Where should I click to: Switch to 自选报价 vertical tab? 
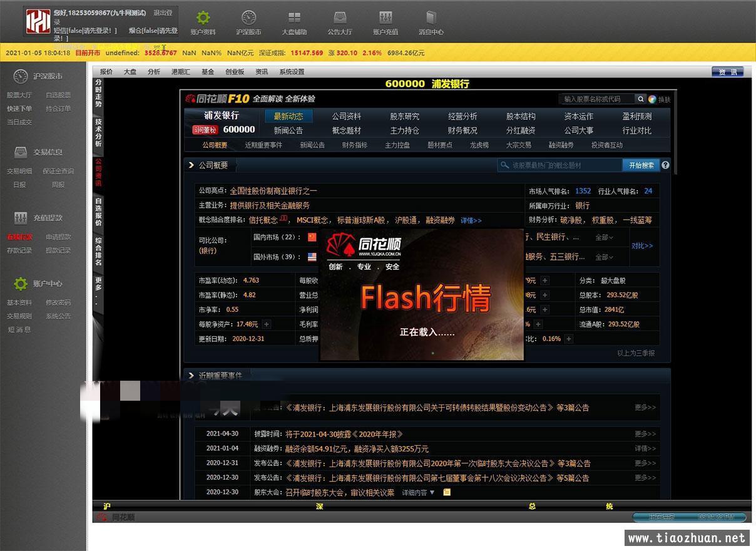click(x=98, y=212)
